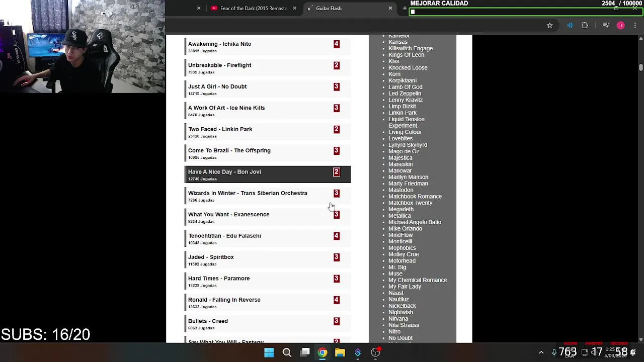This screenshot has height=362, width=644.
Task: Open Task View on the taskbar
Action: [x=305, y=352]
